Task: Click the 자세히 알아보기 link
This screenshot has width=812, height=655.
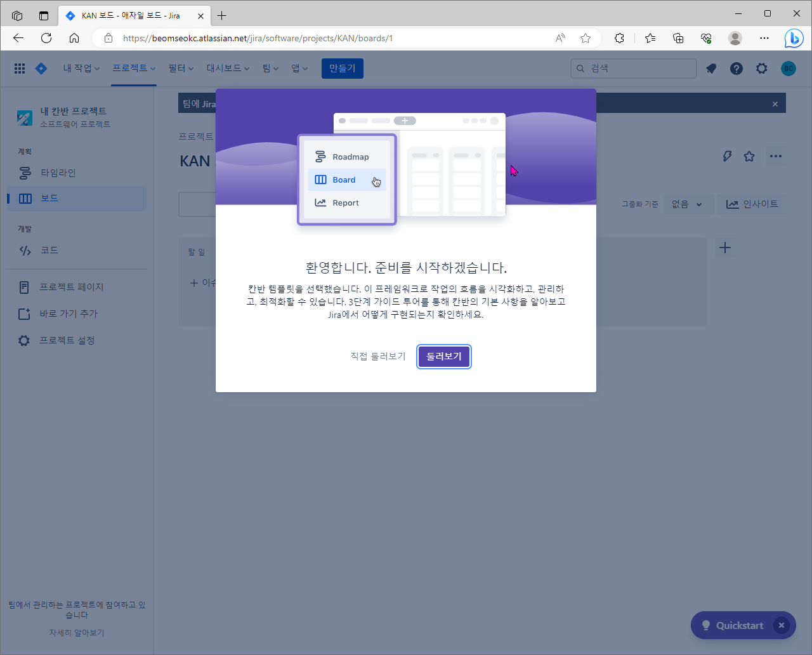Action: 77,633
